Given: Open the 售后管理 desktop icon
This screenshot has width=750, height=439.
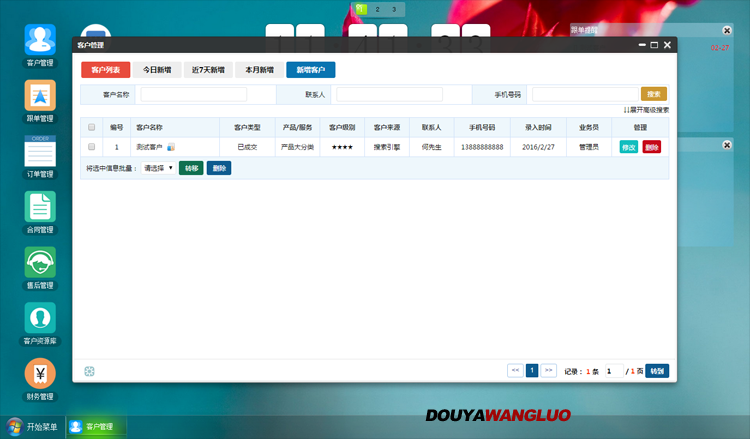Looking at the screenshot, I should [40, 262].
